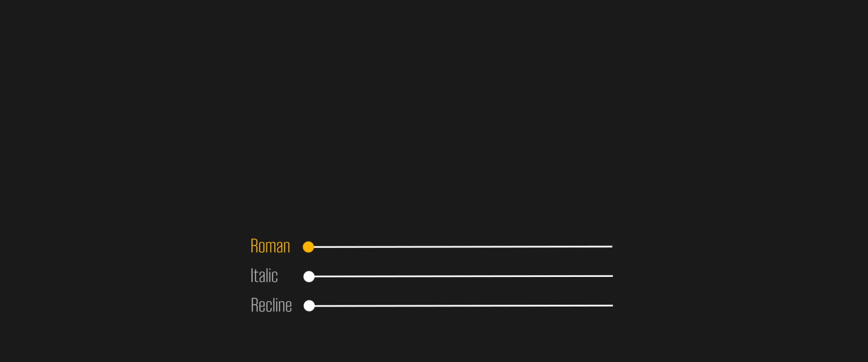Click the midpoint of the Italic slider track
868x362 pixels.
[x=461, y=276]
